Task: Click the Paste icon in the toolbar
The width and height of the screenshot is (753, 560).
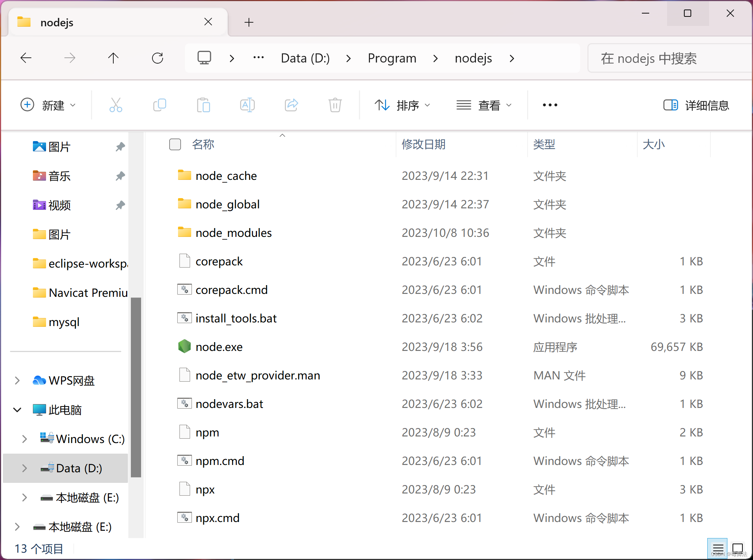Action: (204, 105)
